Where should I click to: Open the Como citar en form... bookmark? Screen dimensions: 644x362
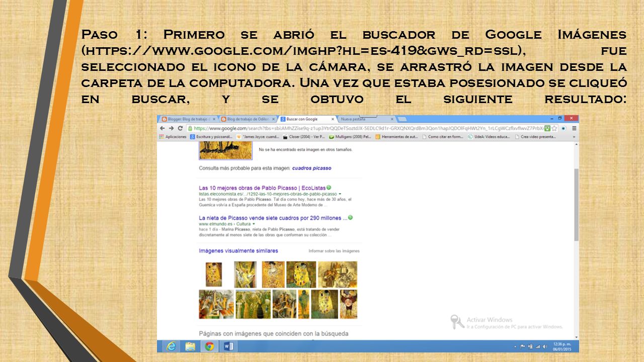[x=443, y=136]
